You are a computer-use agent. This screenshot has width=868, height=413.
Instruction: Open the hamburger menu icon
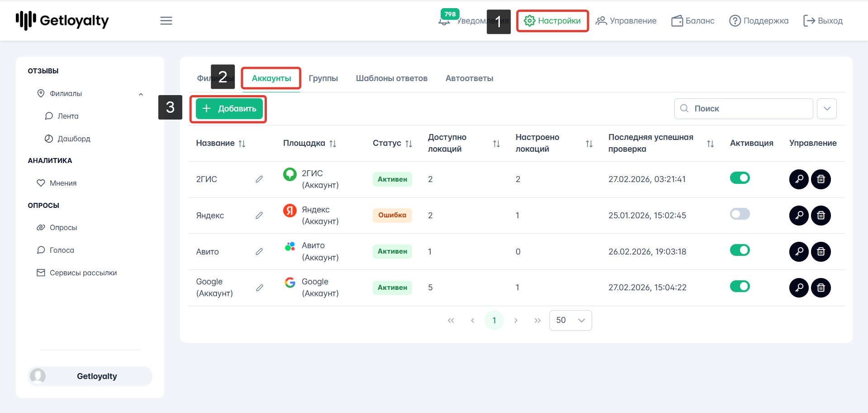point(166,21)
